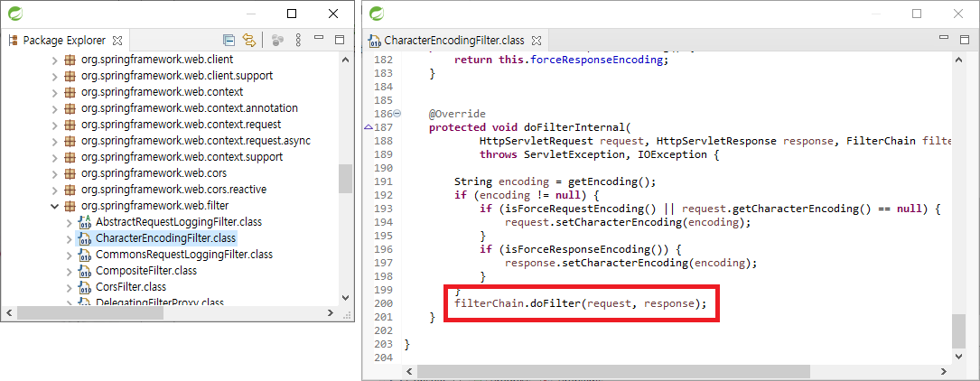
Task: Select org.springframework.web.context.annotation package label
Action: [x=190, y=108]
